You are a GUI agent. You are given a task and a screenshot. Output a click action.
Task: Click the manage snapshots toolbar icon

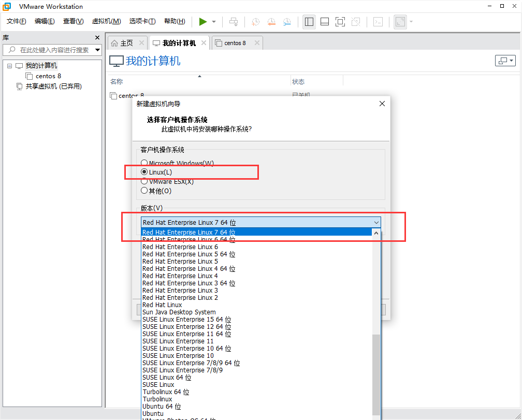click(x=287, y=22)
